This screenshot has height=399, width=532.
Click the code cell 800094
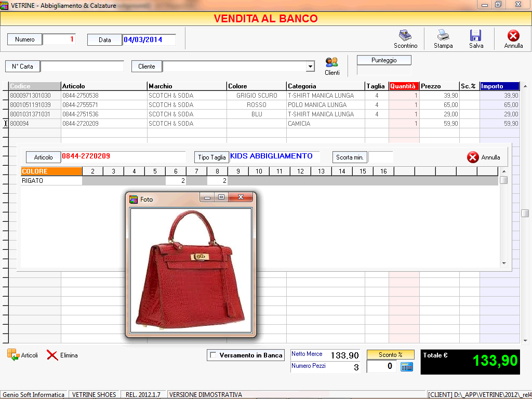pyautogui.click(x=35, y=124)
